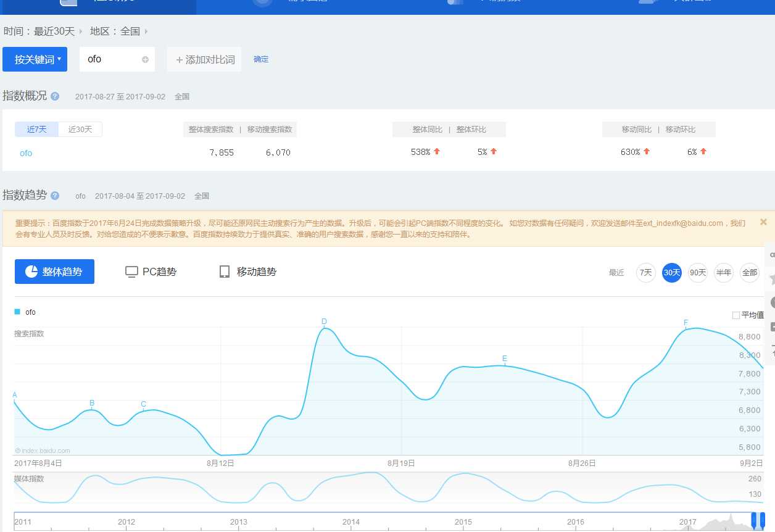Click news marker C on the chart
The height and width of the screenshot is (532, 775).
[x=143, y=404]
